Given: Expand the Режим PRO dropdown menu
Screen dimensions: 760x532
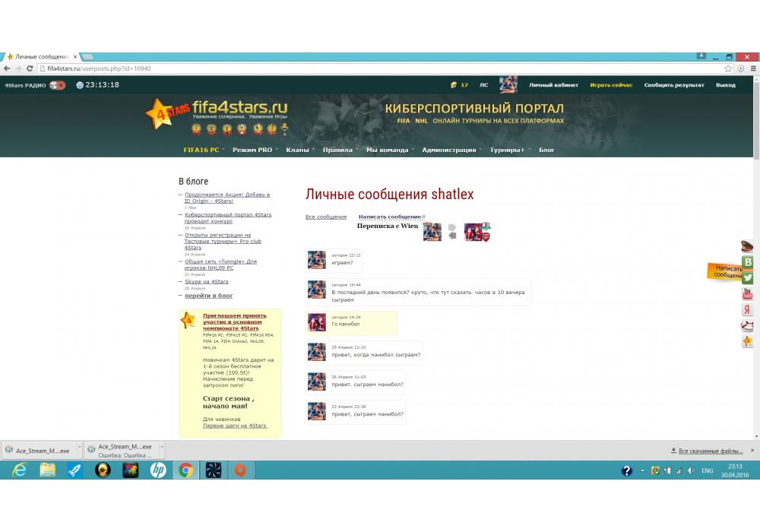Looking at the screenshot, I should pos(254,150).
